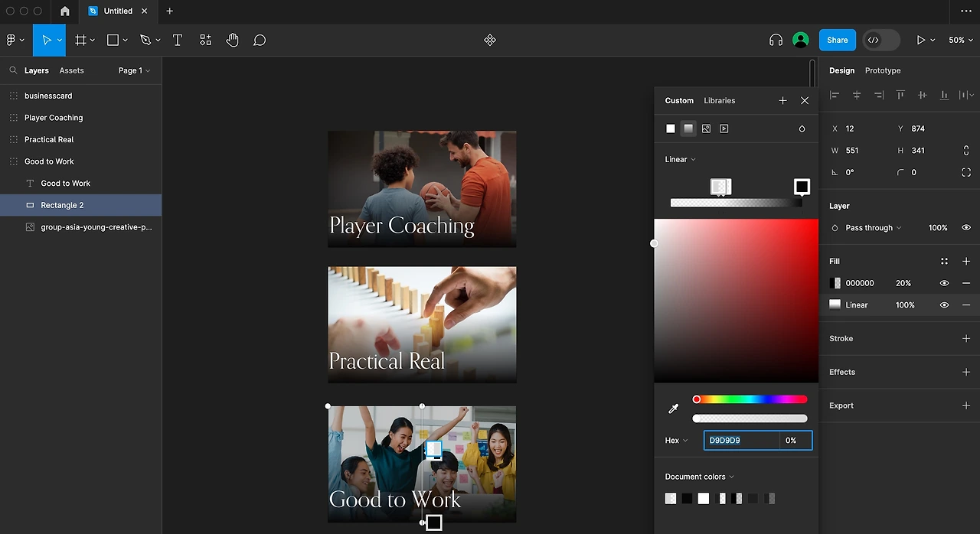The width and height of the screenshot is (980, 534).
Task: Open blend mode droplet in color picker
Action: [x=802, y=129]
